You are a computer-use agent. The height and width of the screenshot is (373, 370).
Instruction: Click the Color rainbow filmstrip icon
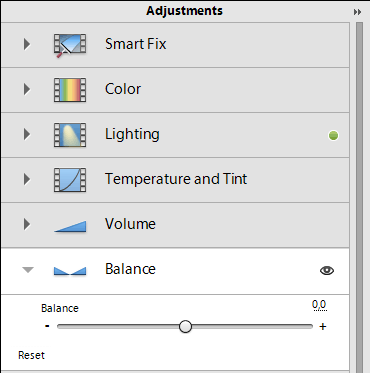coord(70,90)
